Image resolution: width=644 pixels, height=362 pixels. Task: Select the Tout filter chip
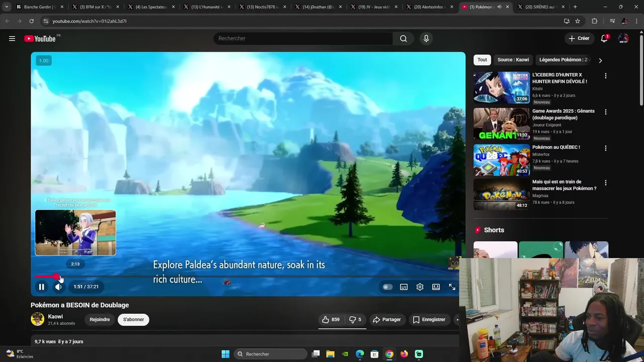(x=482, y=60)
